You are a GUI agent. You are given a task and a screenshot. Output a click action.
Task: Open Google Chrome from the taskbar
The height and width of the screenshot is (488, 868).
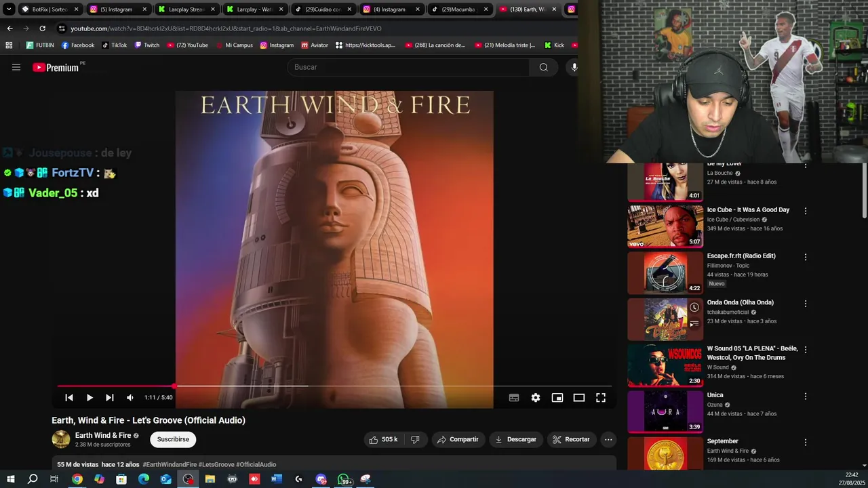77,479
